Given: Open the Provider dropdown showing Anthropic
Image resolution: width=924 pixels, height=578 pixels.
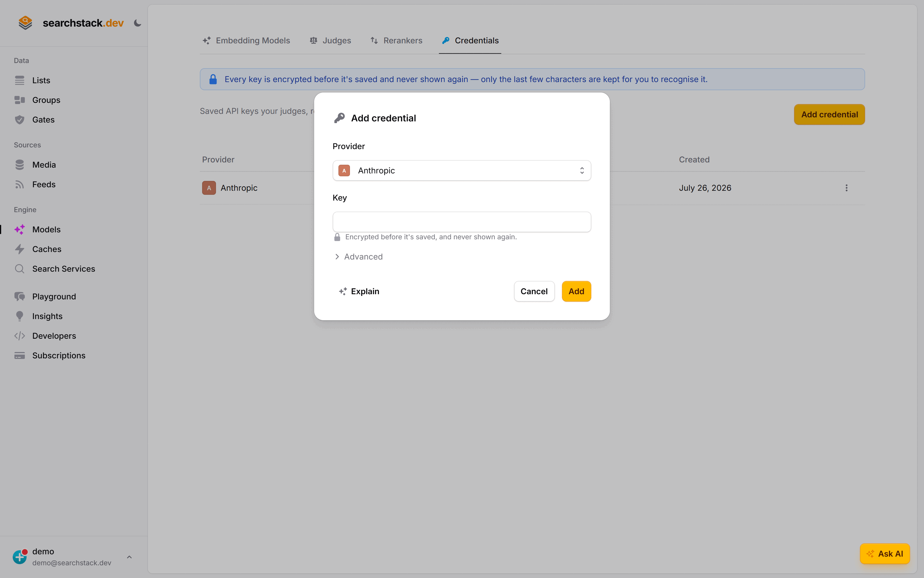Looking at the screenshot, I should click(462, 171).
